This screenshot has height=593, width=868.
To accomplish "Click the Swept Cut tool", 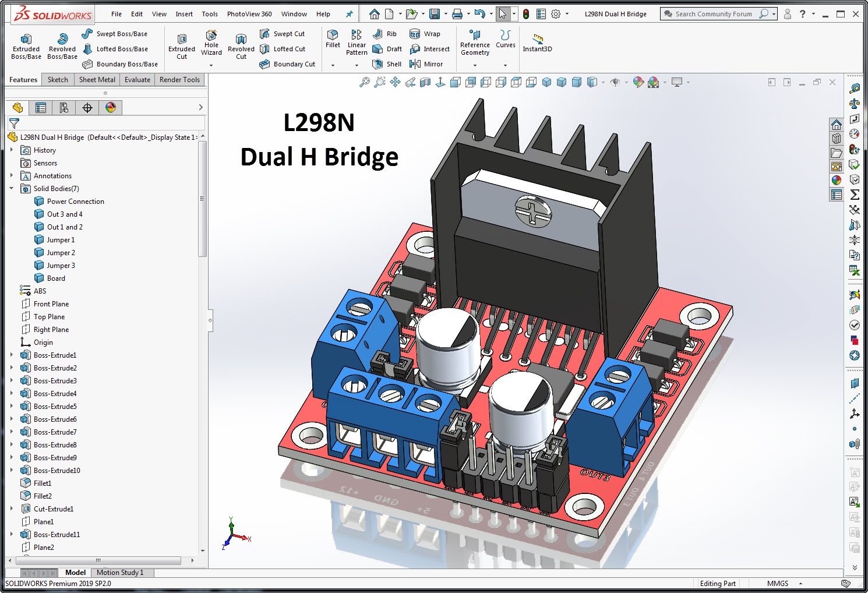I will (x=283, y=34).
